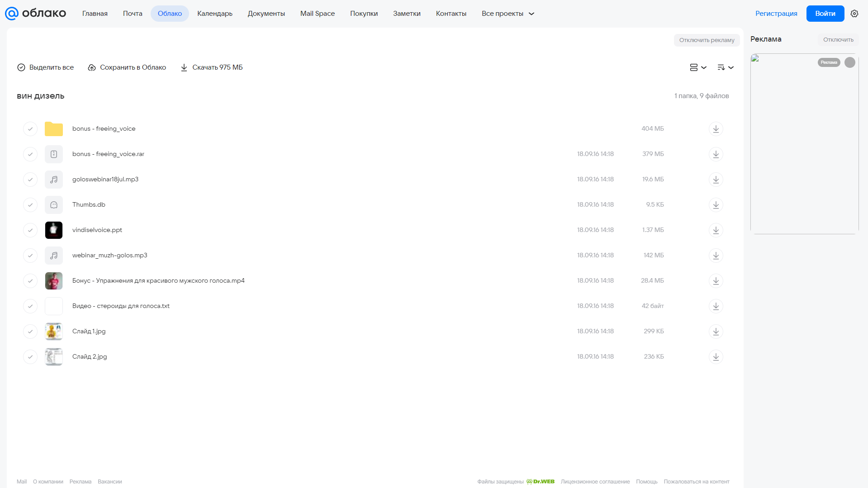The height and width of the screenshot is (488, 868).
Task: Click the Облако logo icon
Action: click(12, 14)
